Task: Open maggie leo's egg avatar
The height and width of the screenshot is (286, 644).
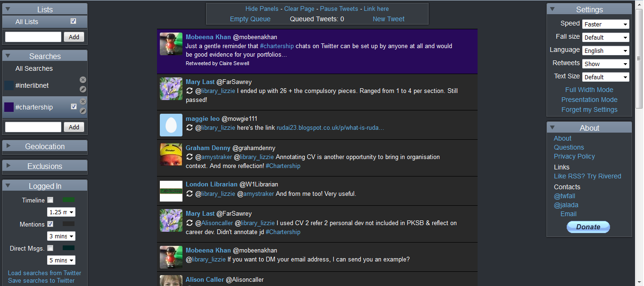Action: (171, 125)
